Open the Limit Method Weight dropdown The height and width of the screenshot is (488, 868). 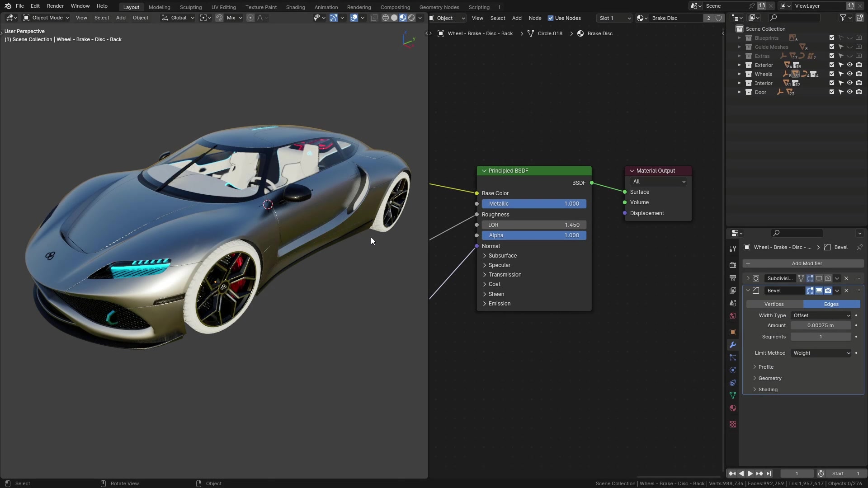pos(821,353)
